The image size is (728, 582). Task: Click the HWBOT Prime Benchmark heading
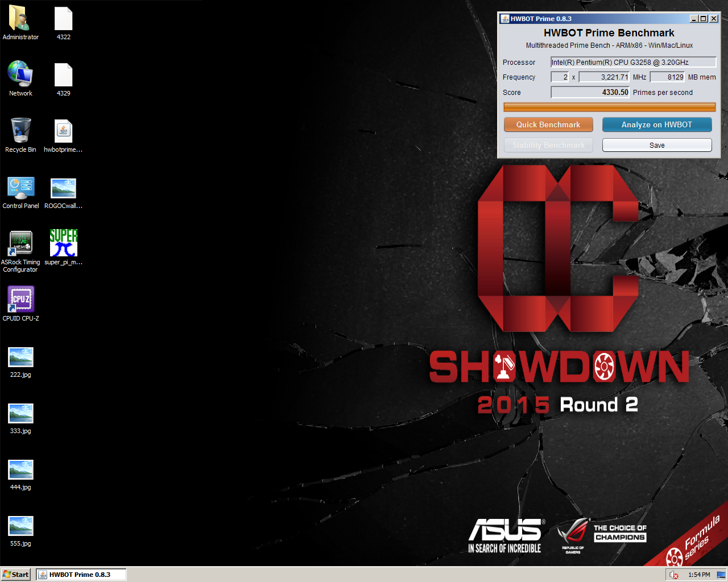(609, 33)
